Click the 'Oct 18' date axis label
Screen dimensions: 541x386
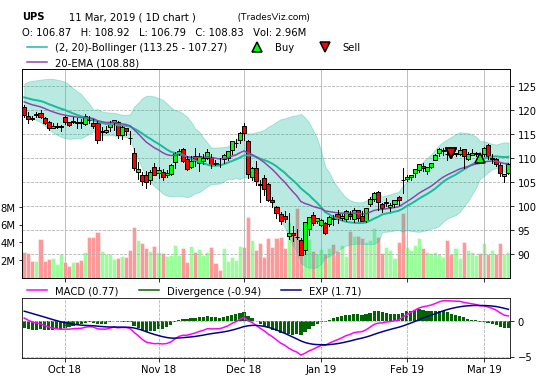click(64, 369)
